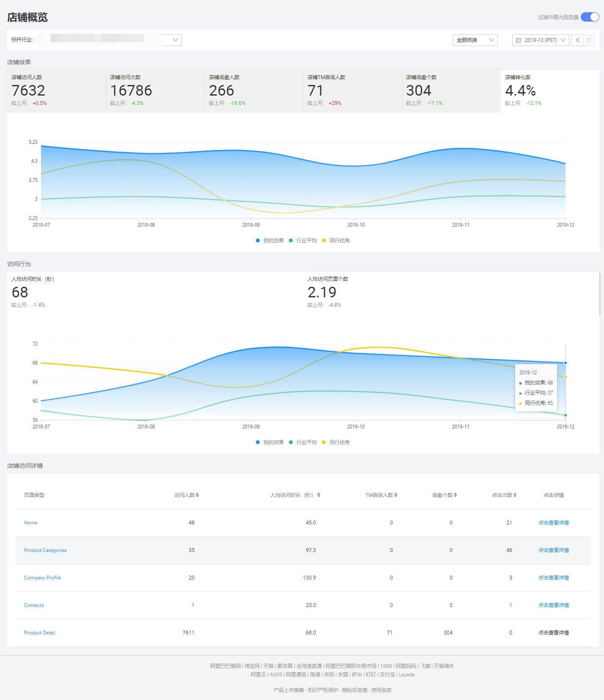The height and width of the screenshot is (700, 604).
Task: Select the 店铺转化率 metric tab
Action: pos(549,91)
